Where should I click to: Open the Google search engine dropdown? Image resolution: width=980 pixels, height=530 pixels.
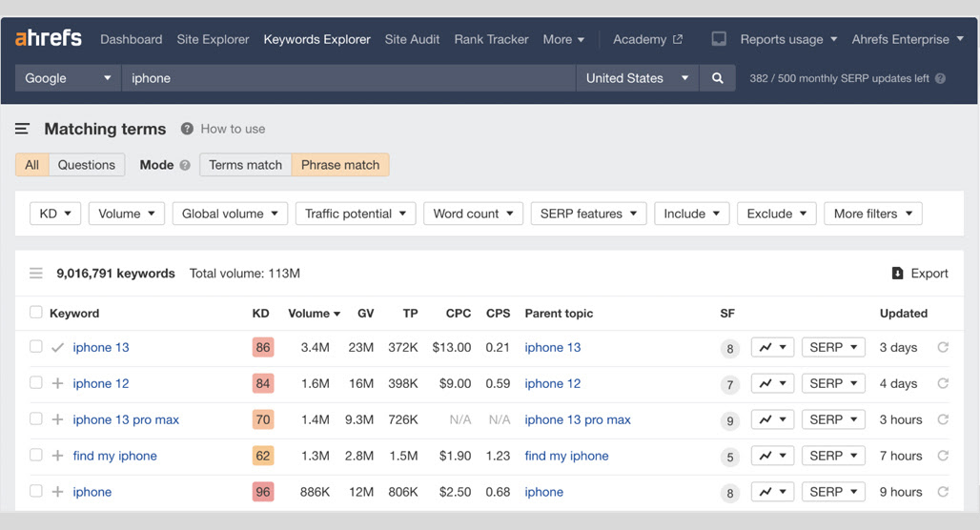[68, 78]
